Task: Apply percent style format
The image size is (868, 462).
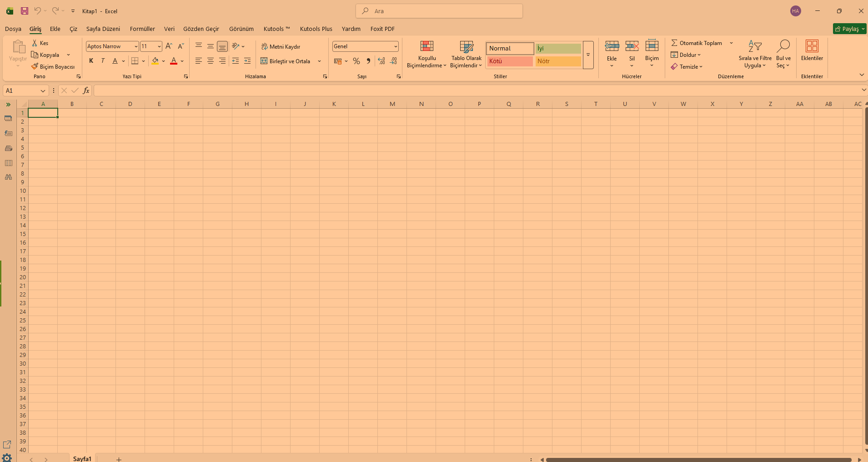Action: click(356, 61)
